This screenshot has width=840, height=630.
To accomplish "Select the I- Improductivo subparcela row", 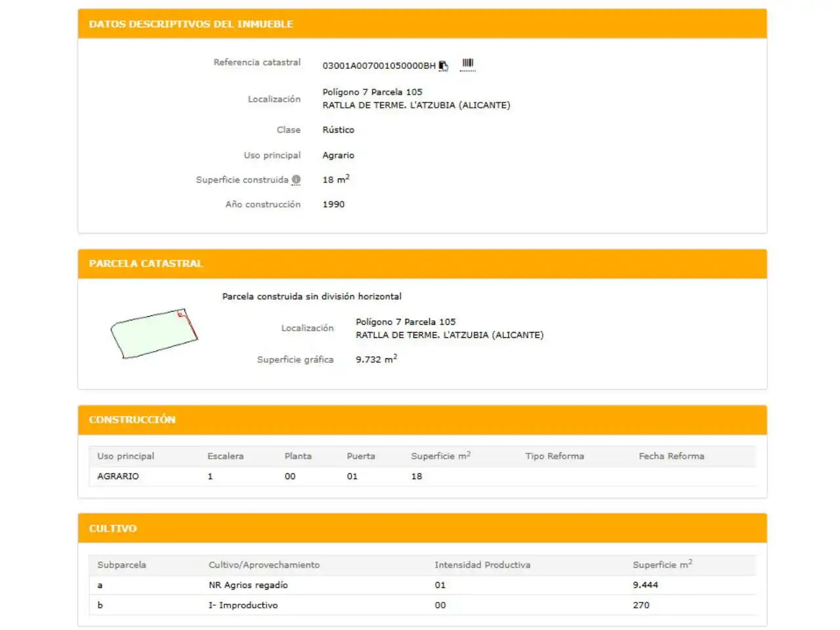I will pos(423,605).
